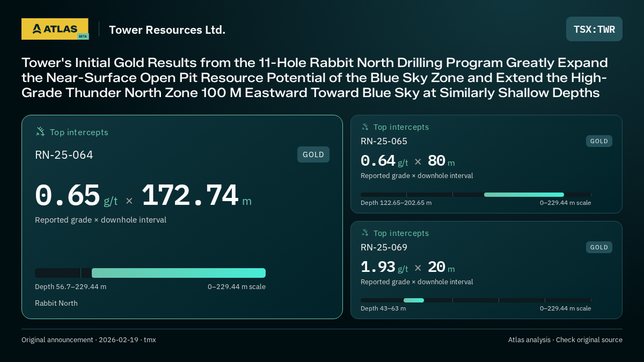Click grade × interval caption under 0.64 g/t

click(x=417, y=175)
